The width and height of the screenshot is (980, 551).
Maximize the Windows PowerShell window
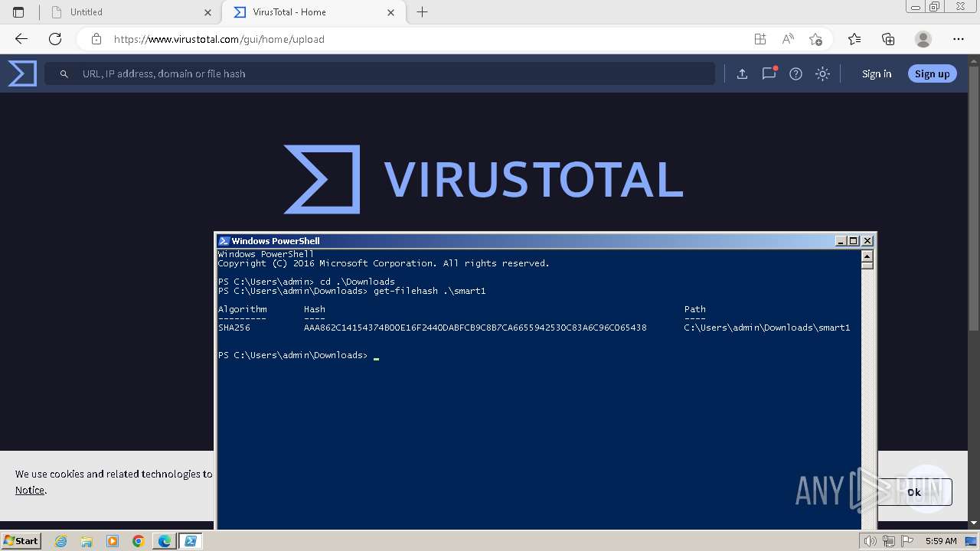(x=854, y=240)
